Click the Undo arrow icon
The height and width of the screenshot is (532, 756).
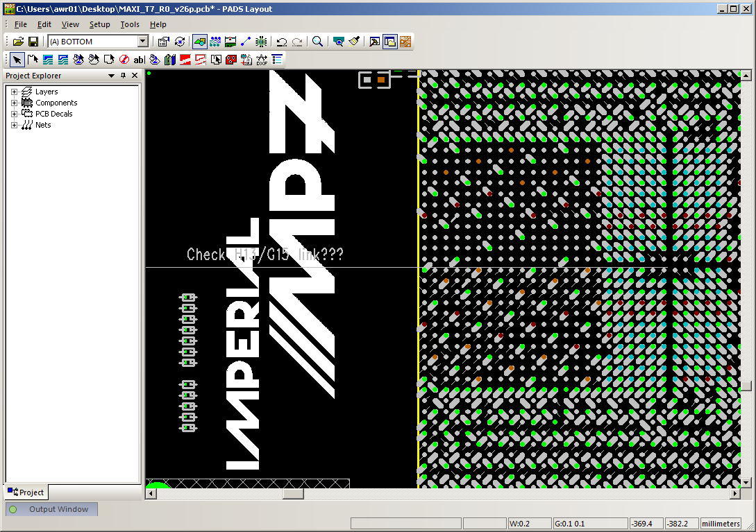(x=282, y=42)
